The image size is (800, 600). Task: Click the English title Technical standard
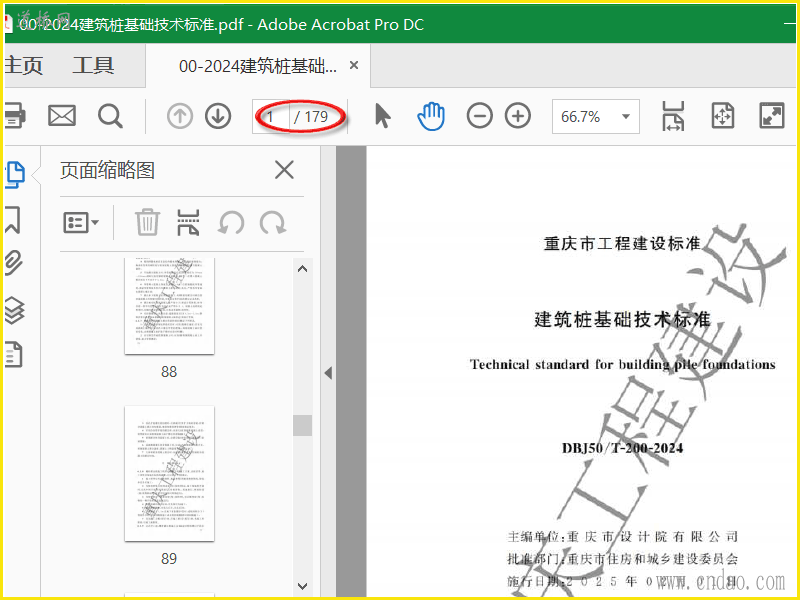tap(622, 364)
